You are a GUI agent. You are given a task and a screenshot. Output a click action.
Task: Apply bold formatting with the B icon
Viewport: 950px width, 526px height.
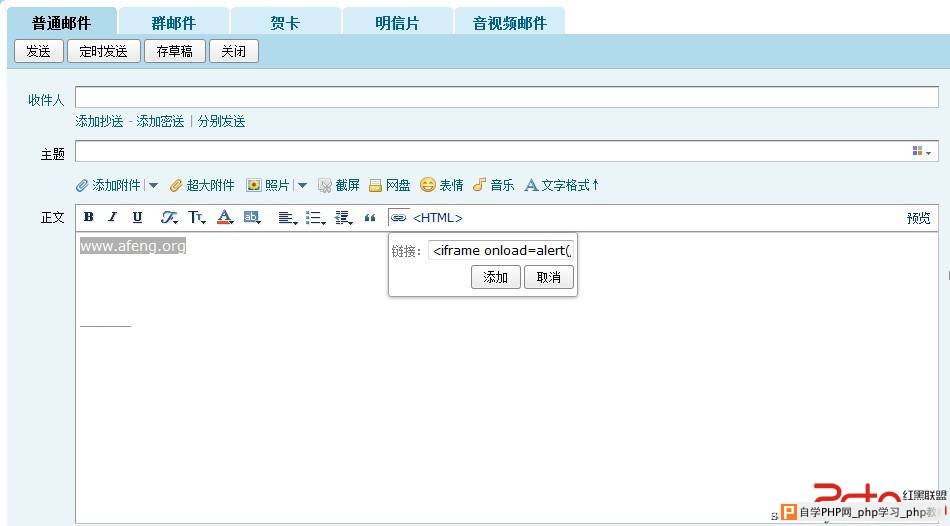[88, 217]
